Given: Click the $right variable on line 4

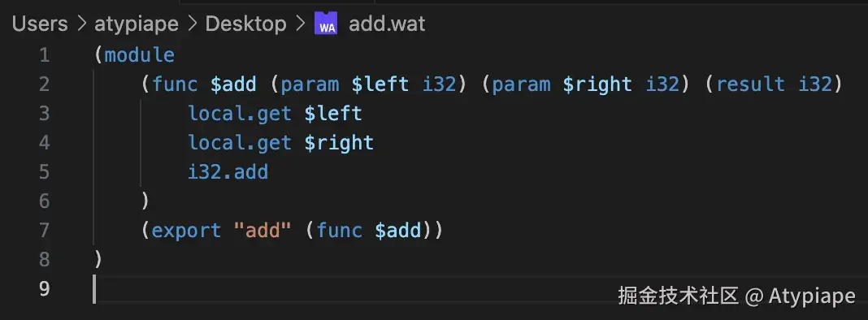Looking at the screenshot, I should 339,143.
